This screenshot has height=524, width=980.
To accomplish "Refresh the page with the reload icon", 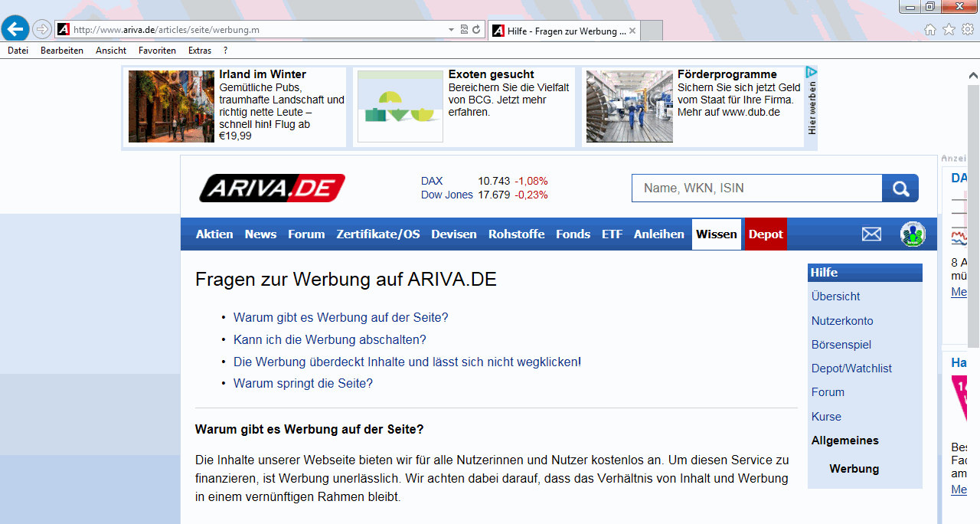I will [x=476, y=30].
